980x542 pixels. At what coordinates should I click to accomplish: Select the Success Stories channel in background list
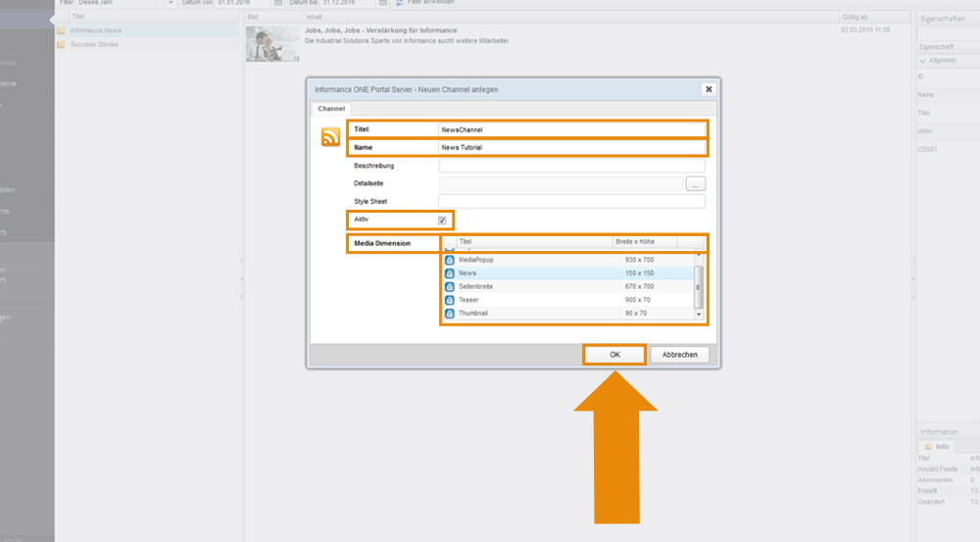tap(148, 44)
